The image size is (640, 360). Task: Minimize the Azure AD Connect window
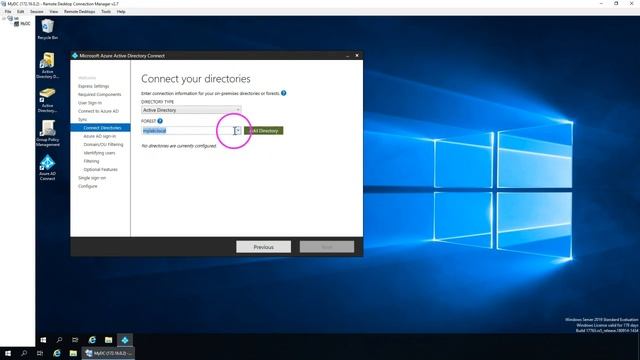tap(347, 56)
